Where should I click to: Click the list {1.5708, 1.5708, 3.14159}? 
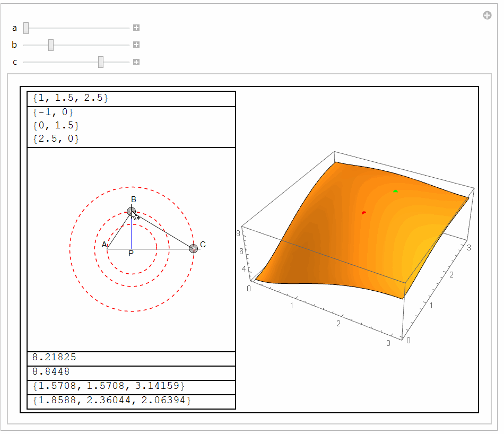(109, 386)
